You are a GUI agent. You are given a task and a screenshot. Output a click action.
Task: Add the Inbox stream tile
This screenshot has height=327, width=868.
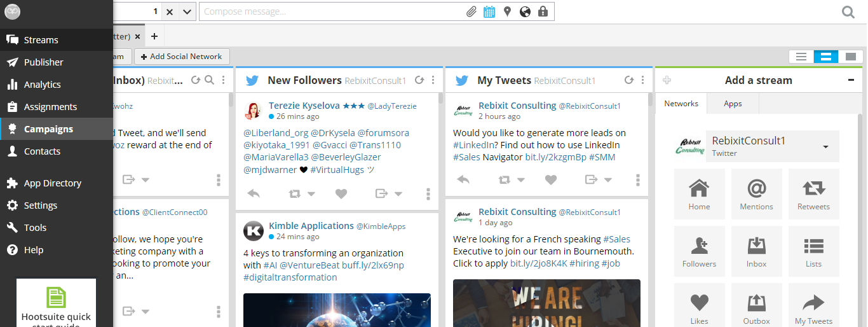(x=756, y=251)
